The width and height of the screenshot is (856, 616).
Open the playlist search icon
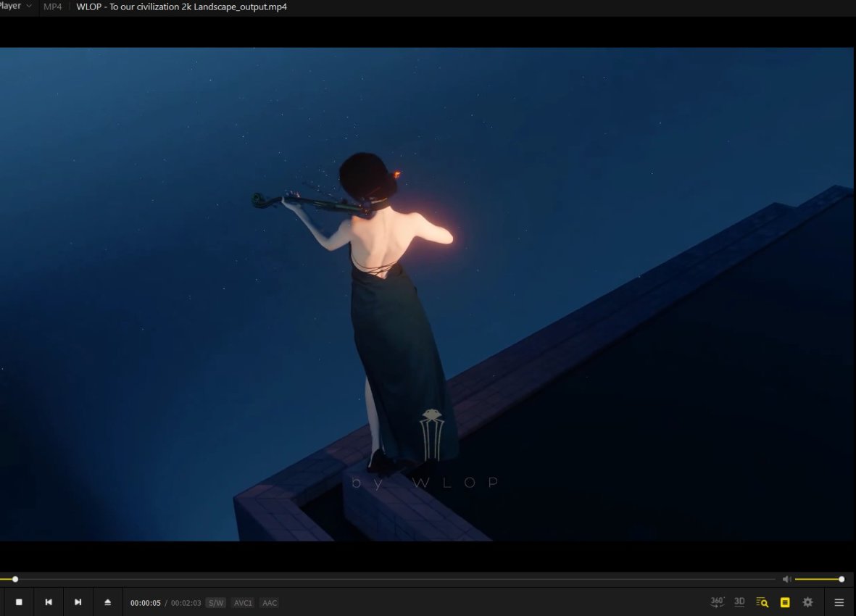tap(762, 602)
